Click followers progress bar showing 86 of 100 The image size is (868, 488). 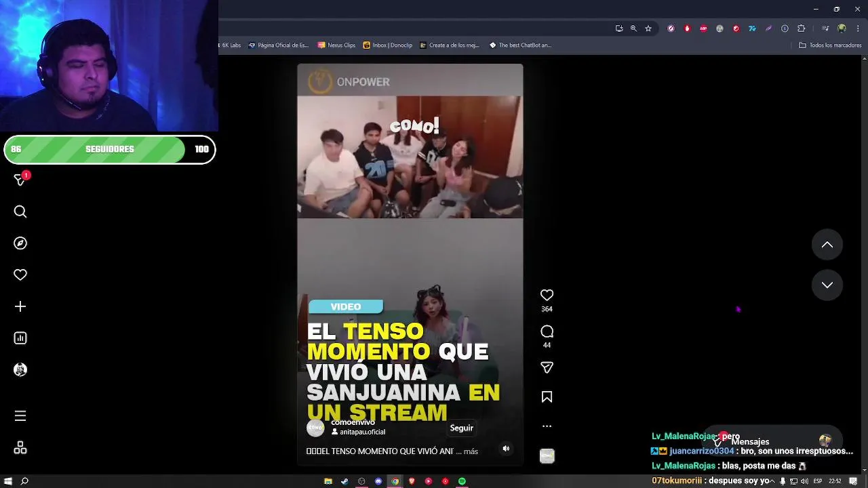pyautogui.click(x=109, y=150)
